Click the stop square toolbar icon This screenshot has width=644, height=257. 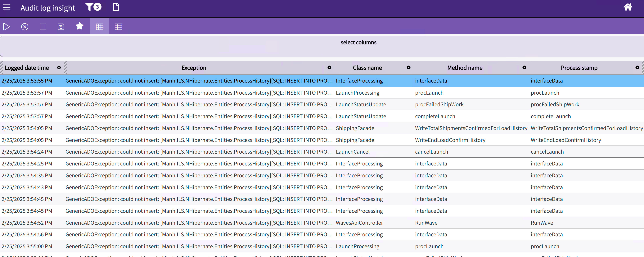click(x=43, y=26)
